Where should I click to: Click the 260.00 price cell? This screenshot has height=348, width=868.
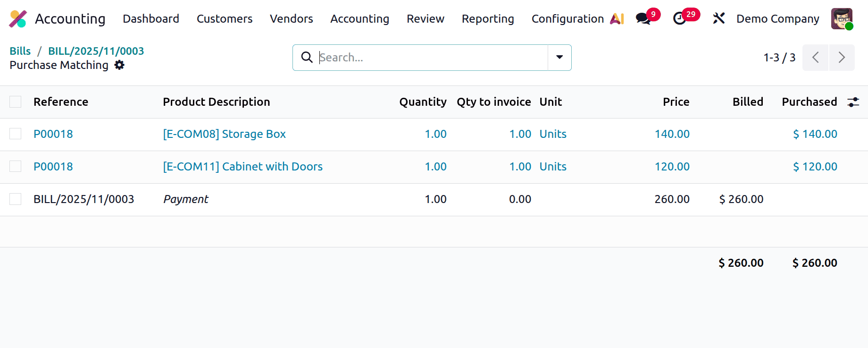pyautogui.click(x=672, y=199)
